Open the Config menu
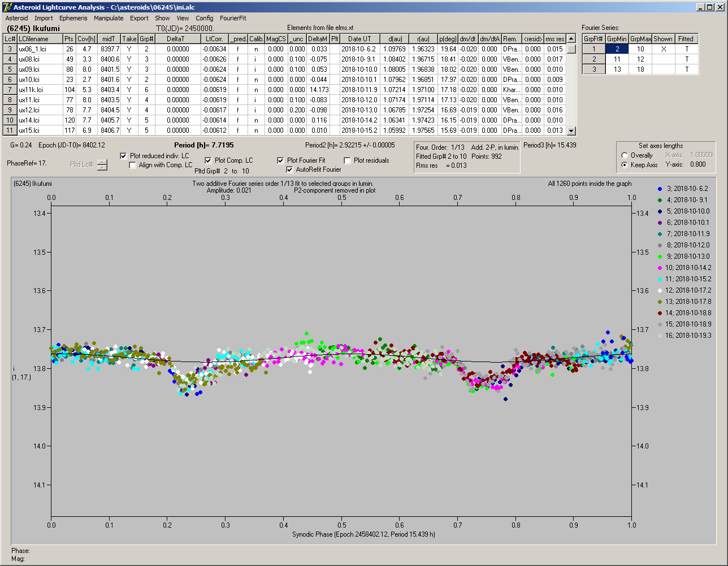This screenshot has height=566, width=728. tap(205, 18)
